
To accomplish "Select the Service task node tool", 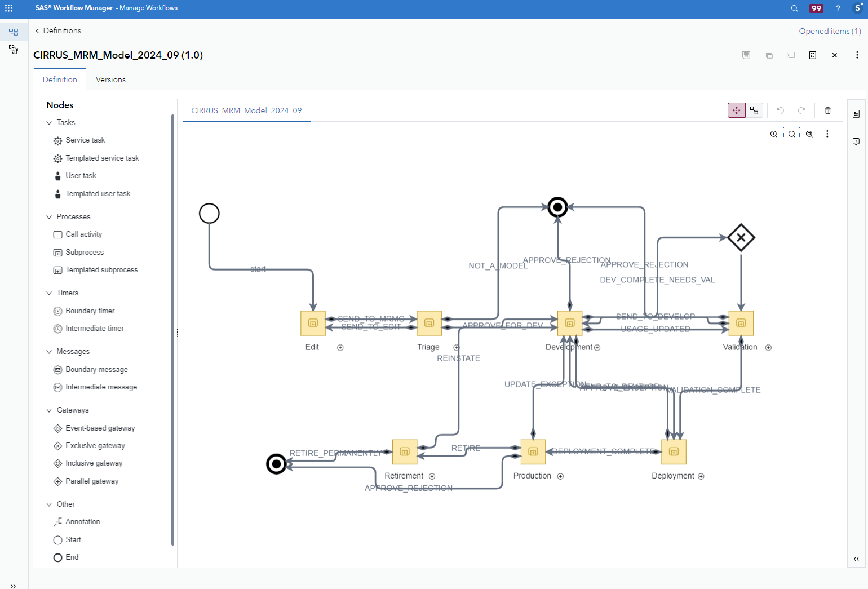I will point(85,140).
